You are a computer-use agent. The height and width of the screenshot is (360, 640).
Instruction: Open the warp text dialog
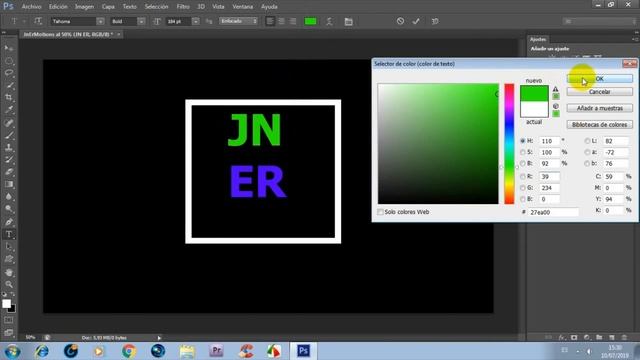coord(329,21)
